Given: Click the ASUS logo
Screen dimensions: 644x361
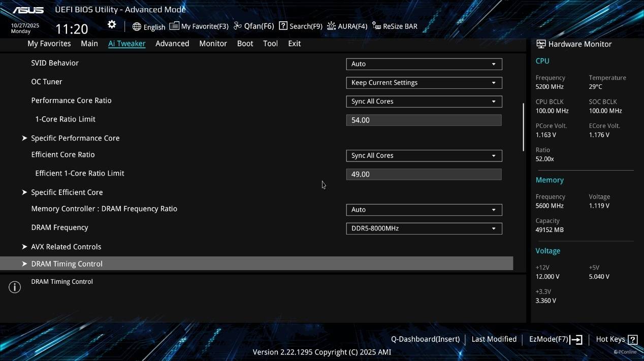Looking at the screenshot, I should 28,10.
